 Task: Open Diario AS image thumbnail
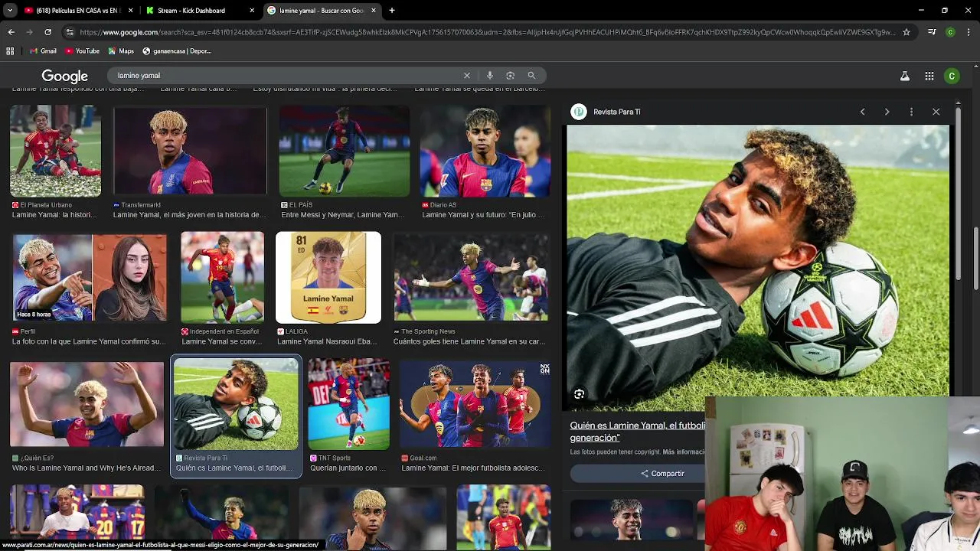[x=485, y=152]
